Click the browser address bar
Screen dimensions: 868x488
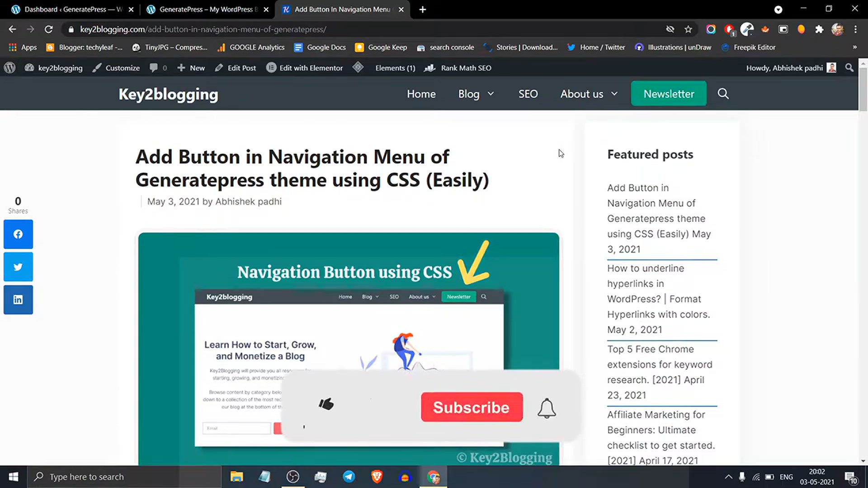362,29
